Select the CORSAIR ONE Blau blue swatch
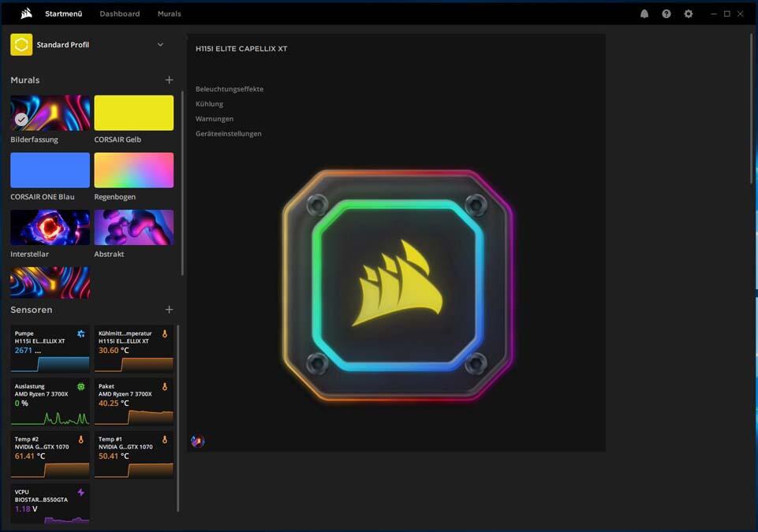This screenshot has width=758, height=532. point(50,170)
